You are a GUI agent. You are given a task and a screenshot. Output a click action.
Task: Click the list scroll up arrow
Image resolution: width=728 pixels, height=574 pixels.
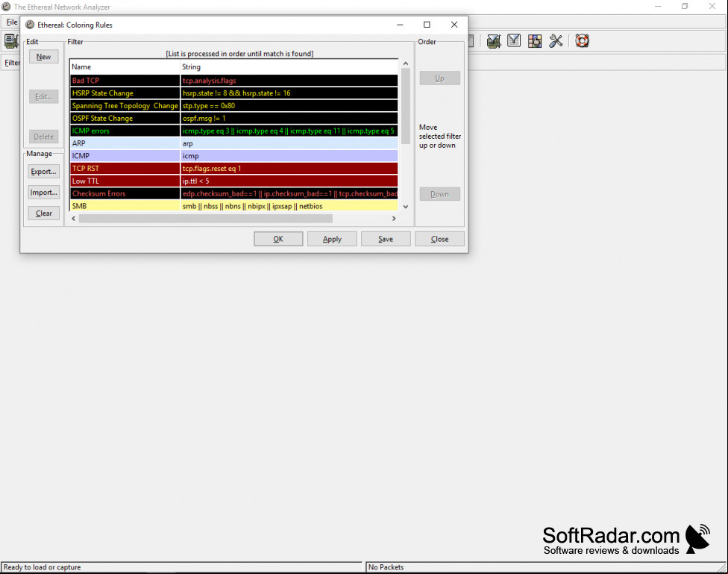click(405, 63)
